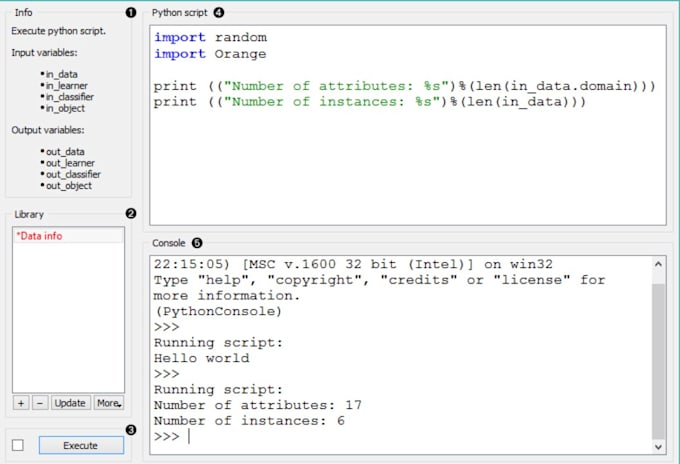680x464 pixels.
Task: Click 'out_classifier' in output variables list
Action: [x=73, y=174]
